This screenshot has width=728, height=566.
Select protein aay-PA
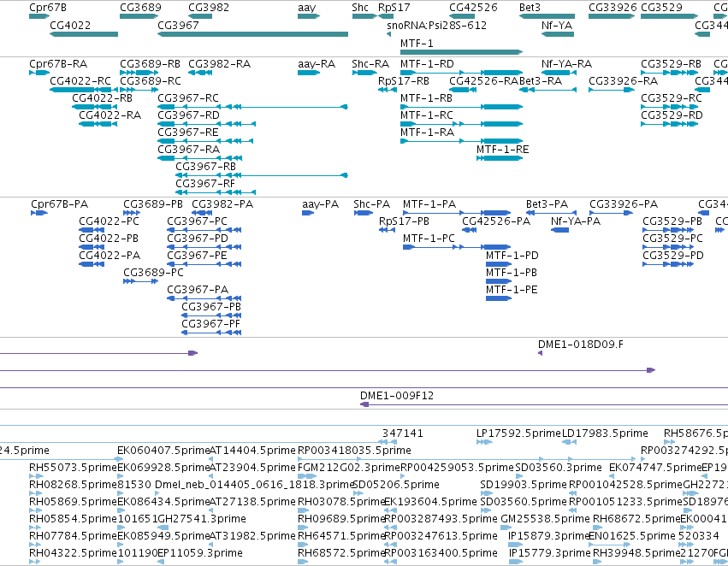pyautogui.click(x=320, y=204)
